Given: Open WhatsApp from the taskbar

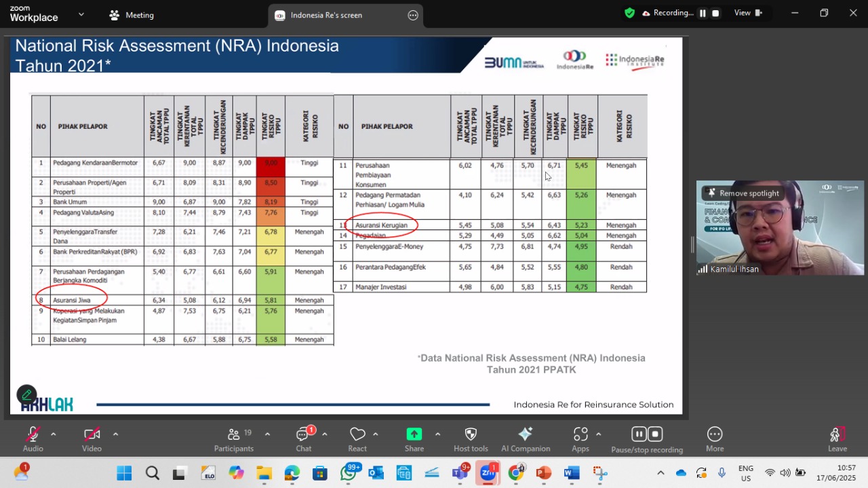Looking at the screenshot, I should click(x=349, y=473).
